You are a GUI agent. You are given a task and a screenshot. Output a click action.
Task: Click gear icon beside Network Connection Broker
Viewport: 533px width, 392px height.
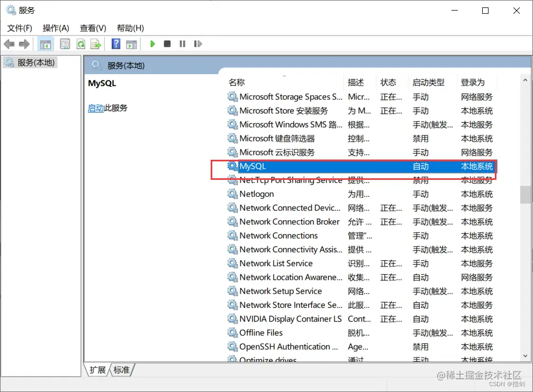tap(232, 222)
